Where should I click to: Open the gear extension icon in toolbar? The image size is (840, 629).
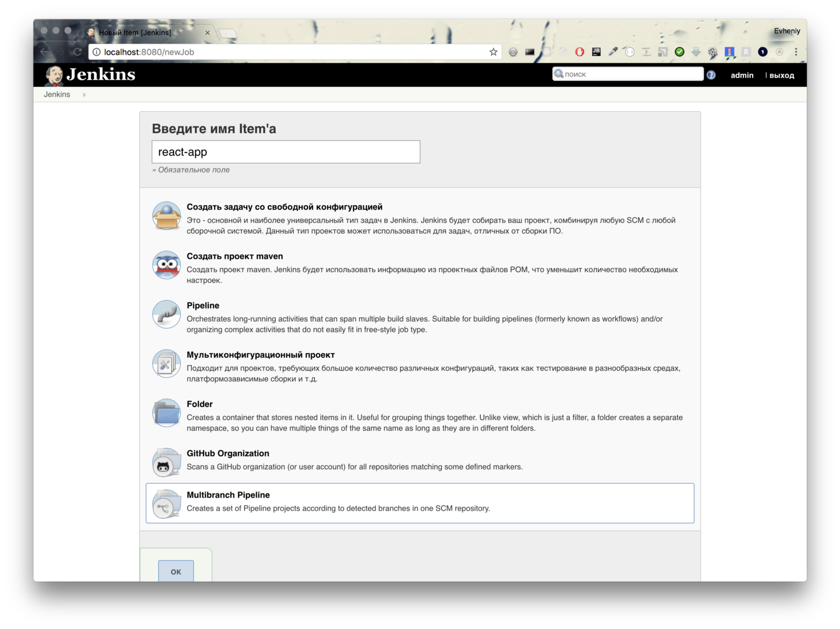click(513, 52)
